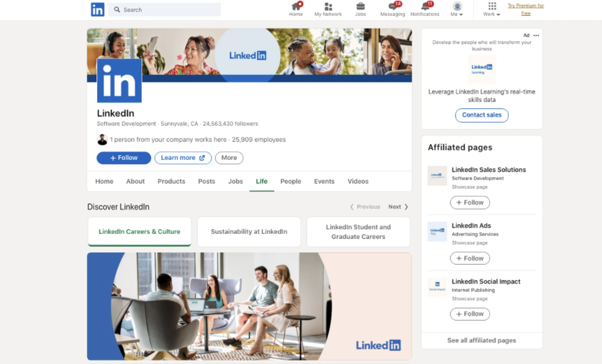Click the 25,909 employees text
Screen dimensions: 602x364
tap(259, 140)
